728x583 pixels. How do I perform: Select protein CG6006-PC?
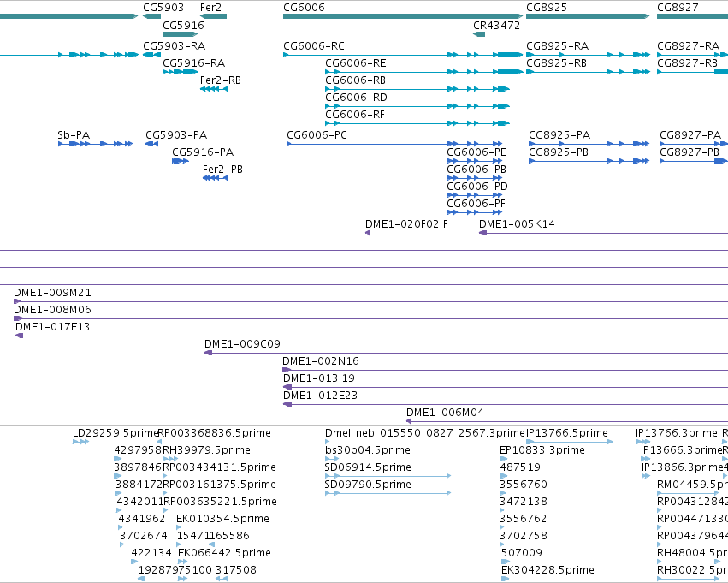pyautogui.click(x=317, y=135)
